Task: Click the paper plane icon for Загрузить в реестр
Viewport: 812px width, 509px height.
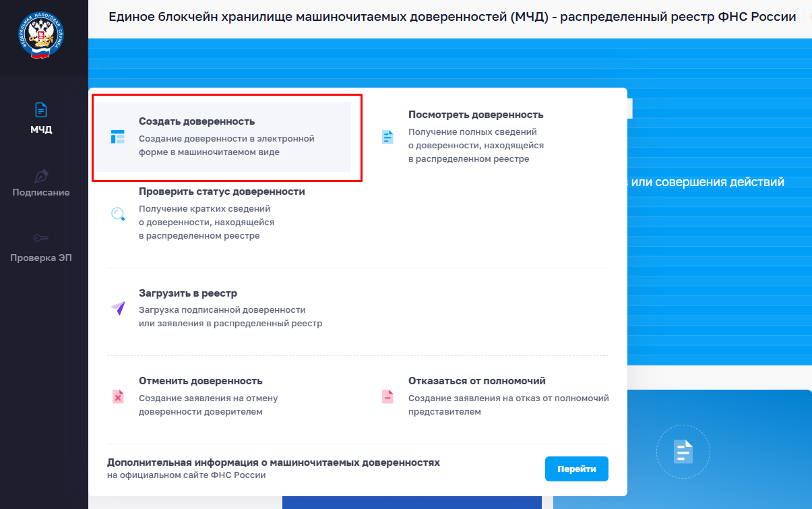Action: coord(118,308)
